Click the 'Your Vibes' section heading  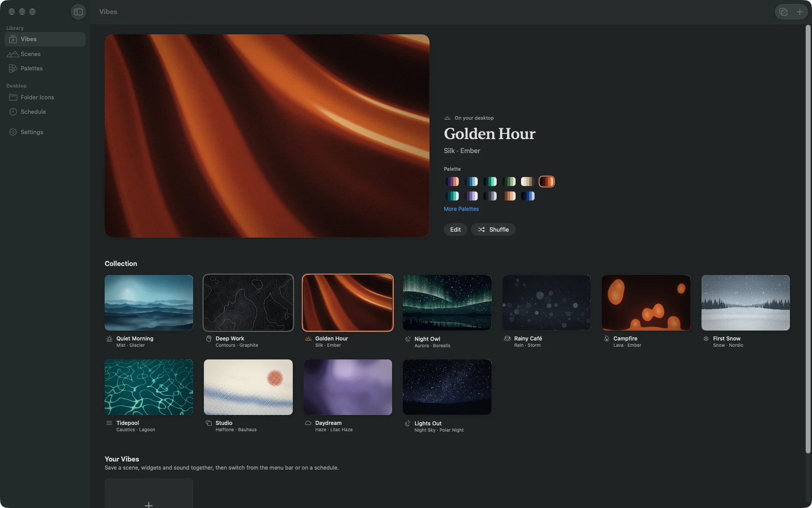[122, 459]
